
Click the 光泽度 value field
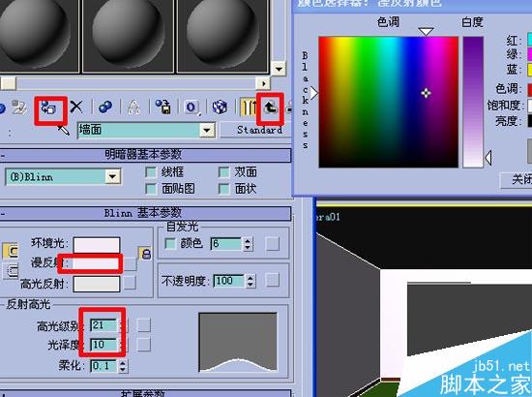pos(103,345)
